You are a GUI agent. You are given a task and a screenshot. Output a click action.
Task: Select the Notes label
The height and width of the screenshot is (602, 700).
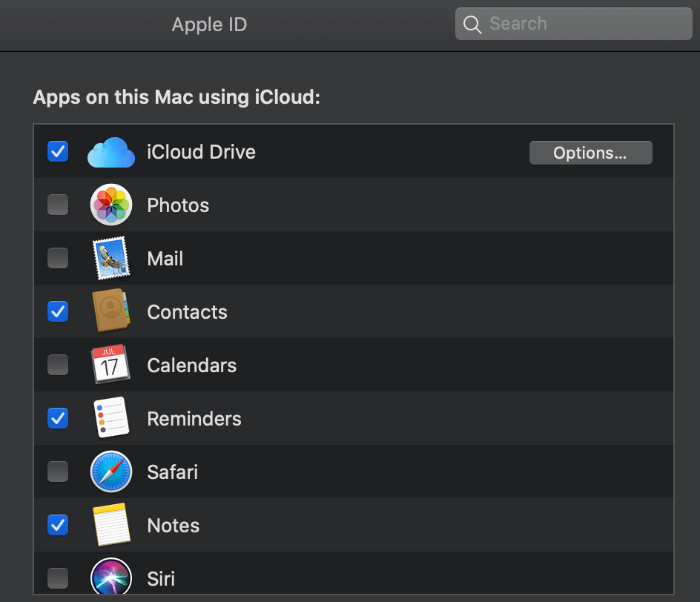174,525
